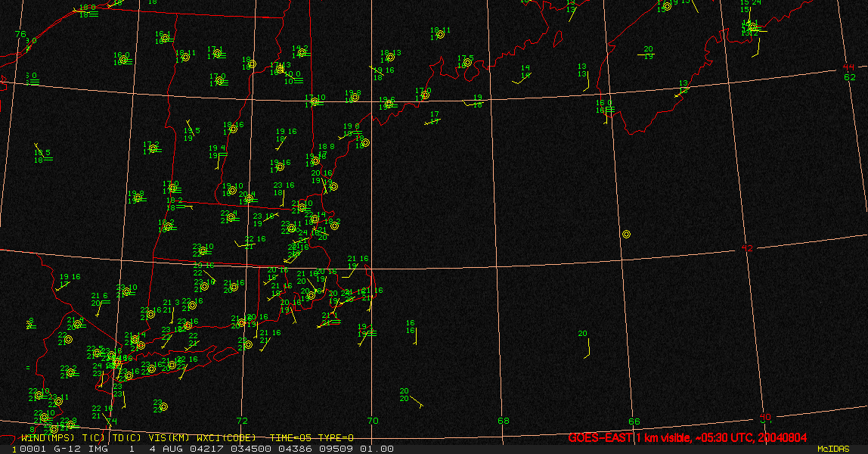Screen dimensions: 868x454
Task: Click the McIDAS label in status bar
Action: (833, 449)
